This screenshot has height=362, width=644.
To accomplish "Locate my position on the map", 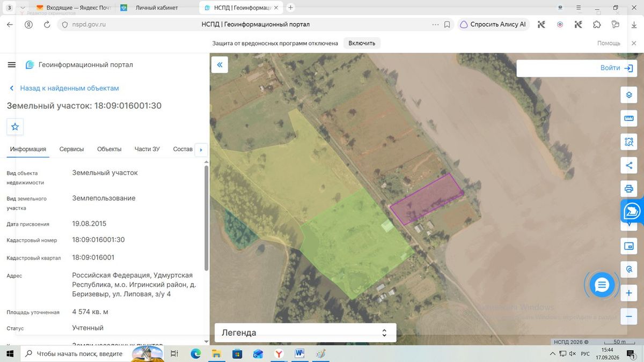I will (628, 269).
